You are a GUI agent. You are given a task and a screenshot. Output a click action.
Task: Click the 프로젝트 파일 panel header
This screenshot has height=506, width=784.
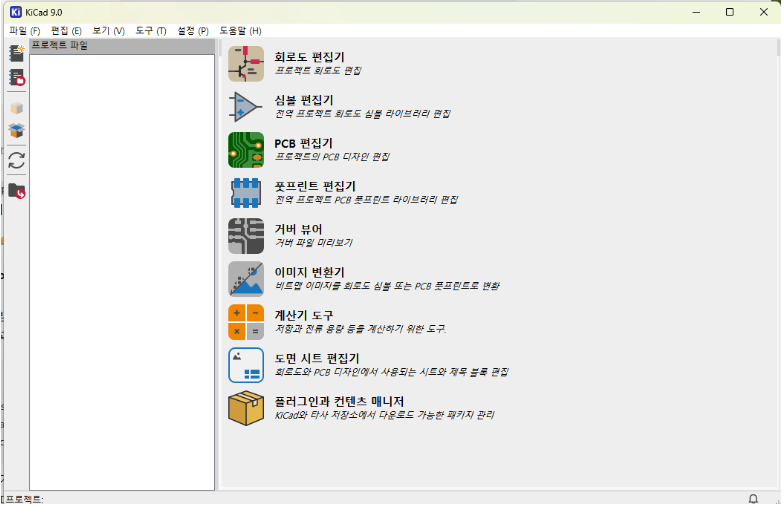pos(122,46)
